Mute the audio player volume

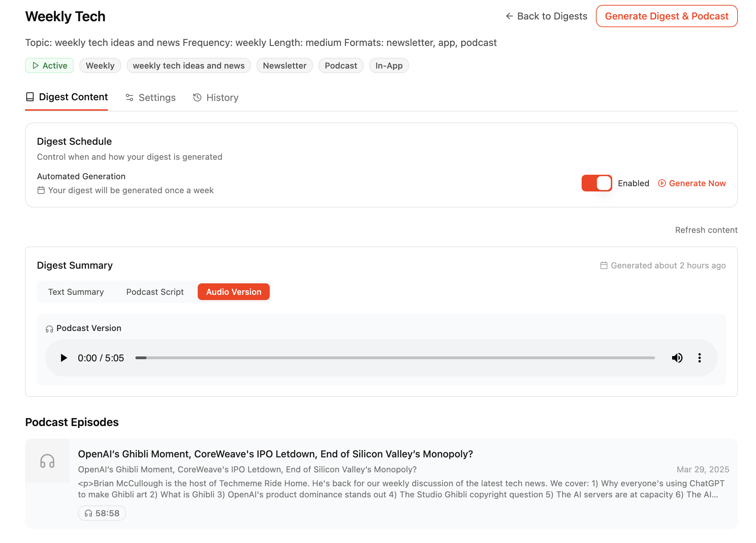point(677,358)
